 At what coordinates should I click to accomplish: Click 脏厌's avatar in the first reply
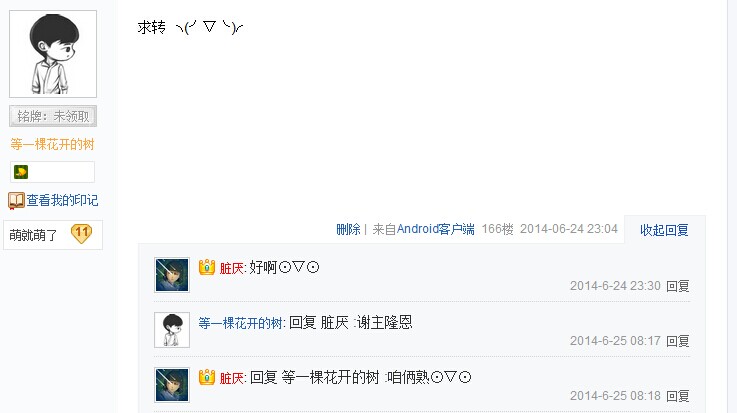172,275
